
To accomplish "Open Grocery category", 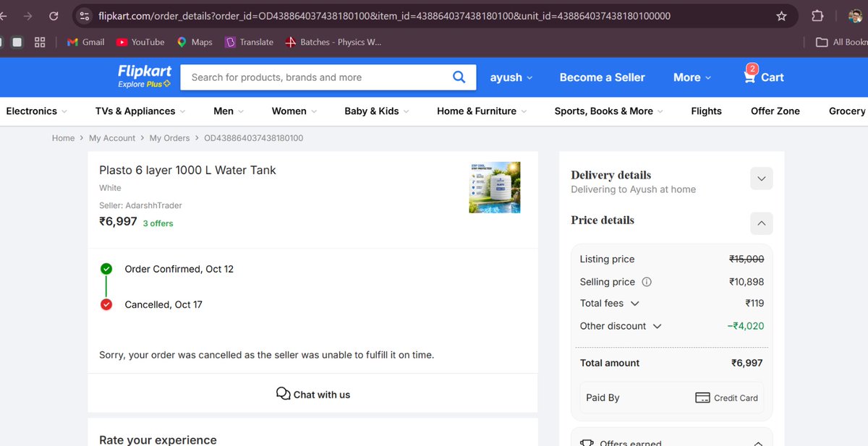I will click(x=847, y=111).
